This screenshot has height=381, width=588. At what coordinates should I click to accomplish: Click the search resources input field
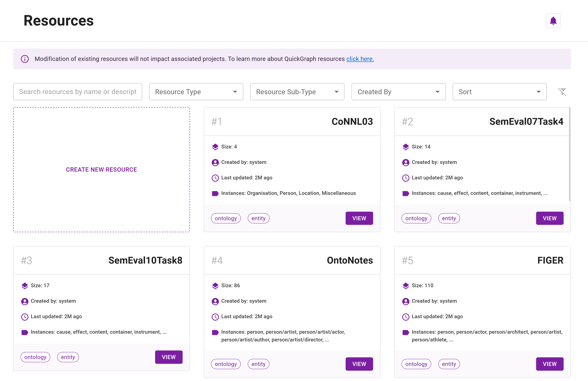tap(78, 92)
